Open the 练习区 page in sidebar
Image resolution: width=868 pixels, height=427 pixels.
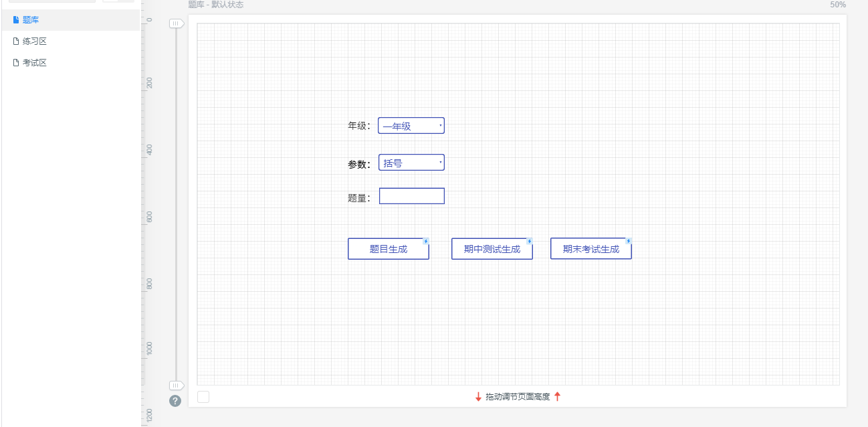(x=70, y=41)
